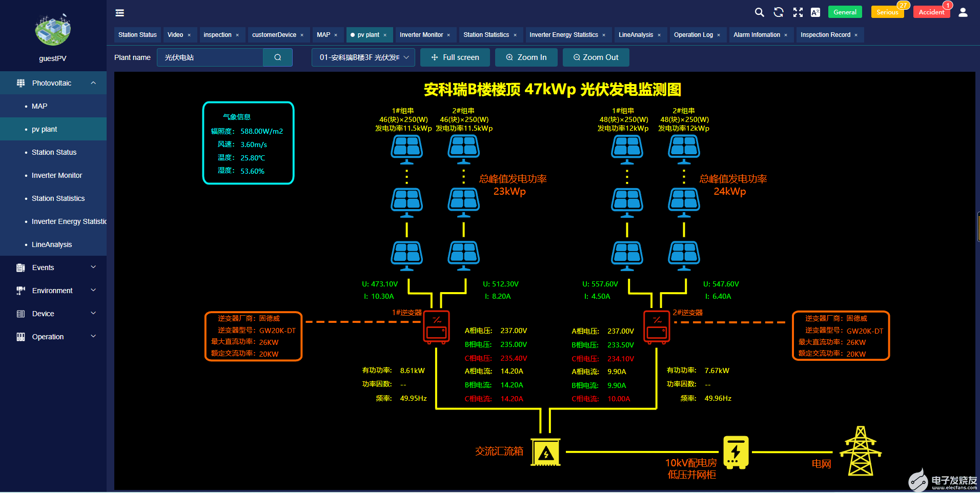Open Station Status in the sidebar
The width and height of the screenshot is (980, 493).
pyautogui.click(x=54, y=152)
